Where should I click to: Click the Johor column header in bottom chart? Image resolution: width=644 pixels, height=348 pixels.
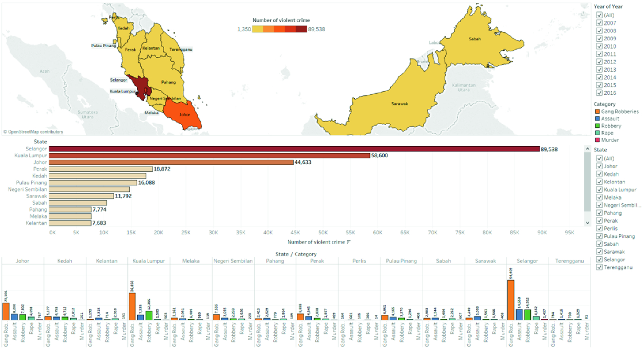click(23, 261)
